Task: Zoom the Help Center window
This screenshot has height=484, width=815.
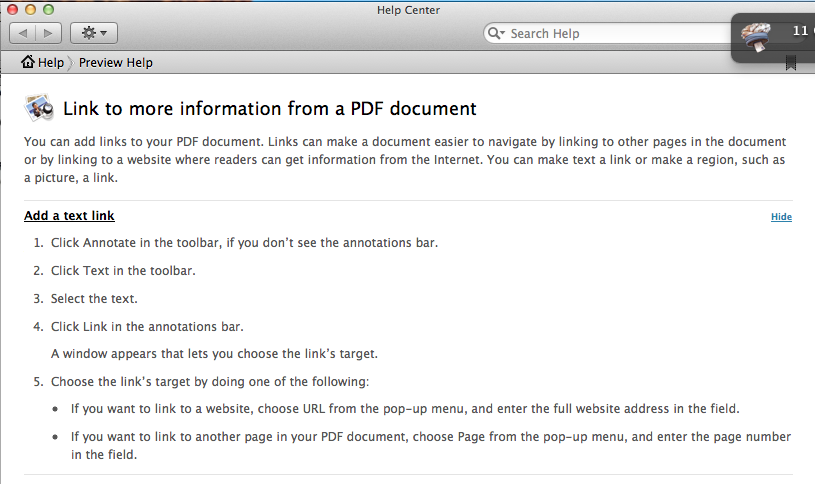Action: pyautogui.click(x=48, y=9)
